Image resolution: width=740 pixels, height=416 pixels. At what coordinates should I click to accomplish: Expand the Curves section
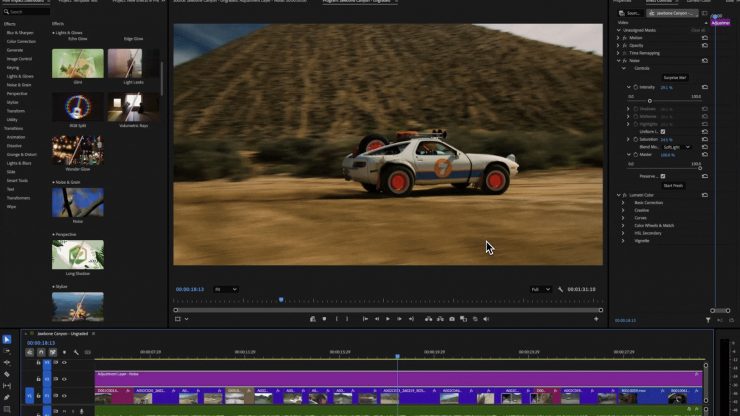(x=623, y=218)
